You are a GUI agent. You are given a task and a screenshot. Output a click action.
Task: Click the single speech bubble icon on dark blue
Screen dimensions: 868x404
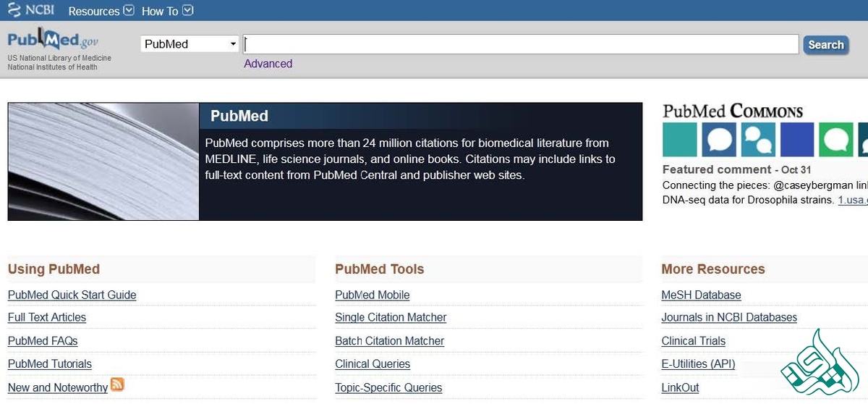(718, 140)
